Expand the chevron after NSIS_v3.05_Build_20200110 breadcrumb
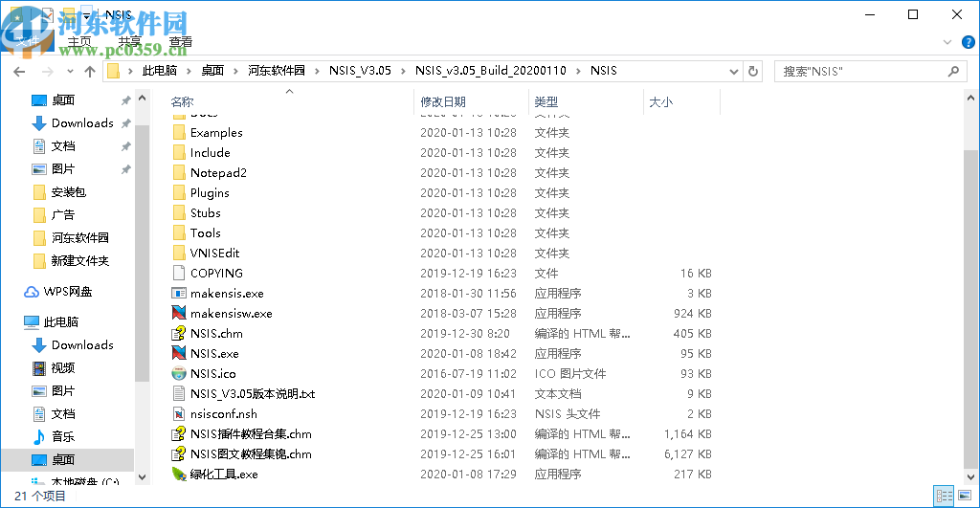This screenshot has width=980, height=508. pyautogui.click(x=578, y=71)
